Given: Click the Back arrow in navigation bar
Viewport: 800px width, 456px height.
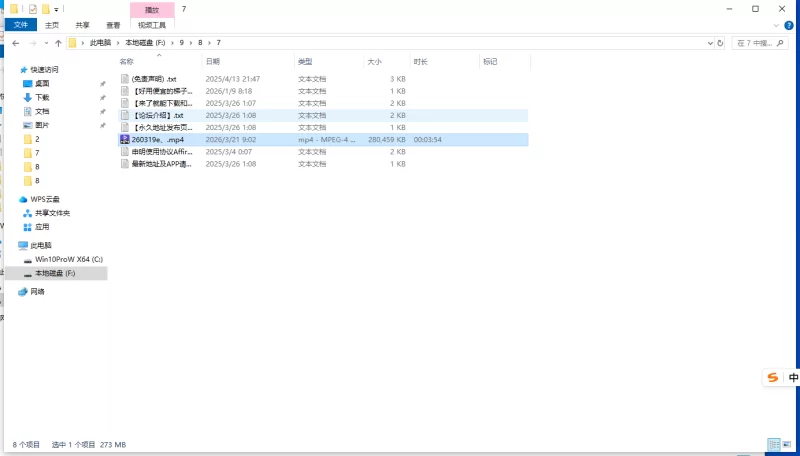Looking at the screenshot, I should (x=16, y=43).
